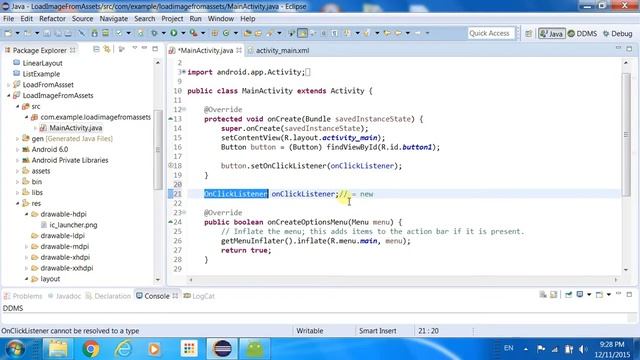
Task: Open the Javadoc tab
Action: pos(64,296)
